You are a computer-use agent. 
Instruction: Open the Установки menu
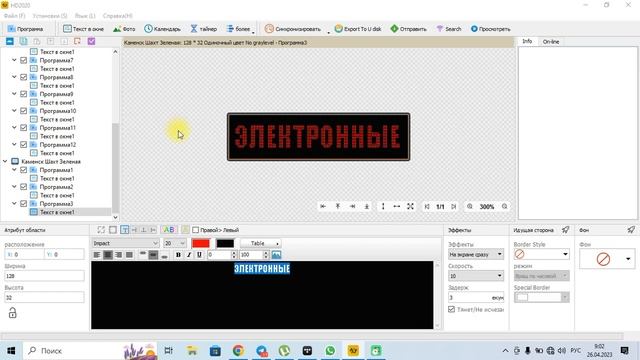[50, 16]
